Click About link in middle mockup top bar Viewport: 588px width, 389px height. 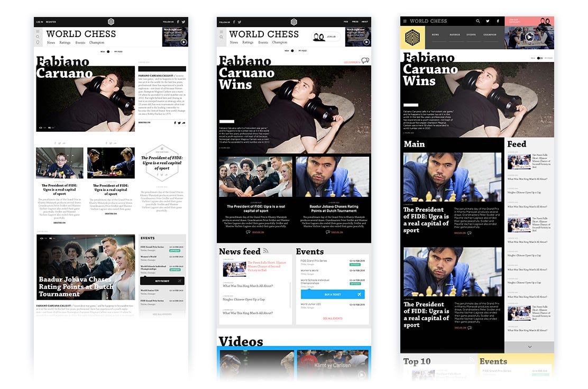click(x=365, y=22)
